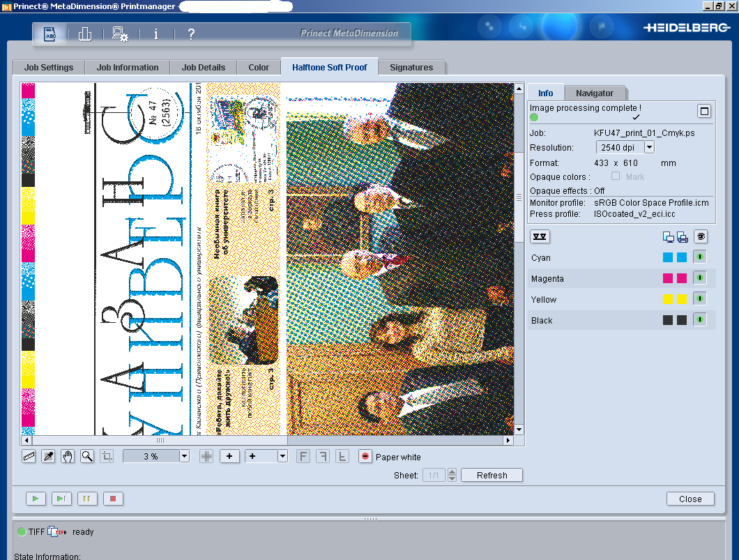Screen dimensions: 739x560
Task: Select the magnifier zoom tool
Action: pos(87,456)
